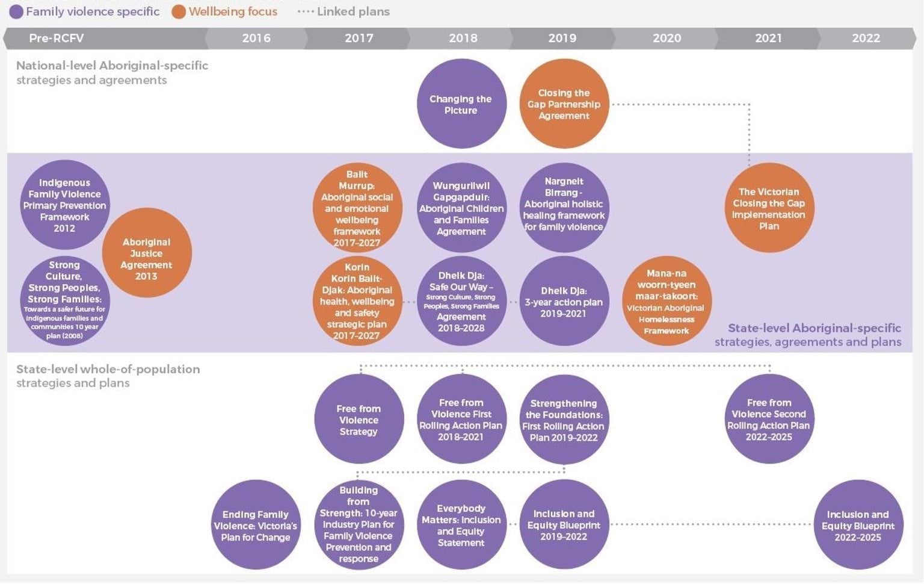Open the Free from Violence Strategy circle
Image resolution: width=924 pixels, height=584 pixels.
tap(359, 420)
